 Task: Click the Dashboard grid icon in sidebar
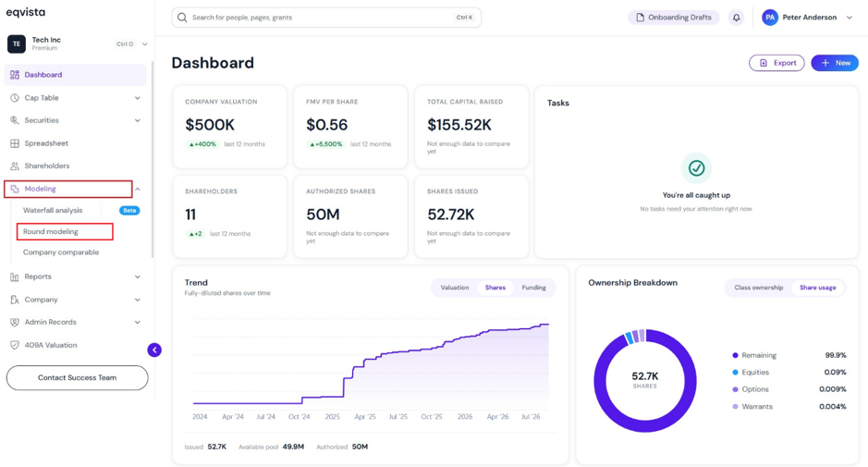tap(15, 75)
